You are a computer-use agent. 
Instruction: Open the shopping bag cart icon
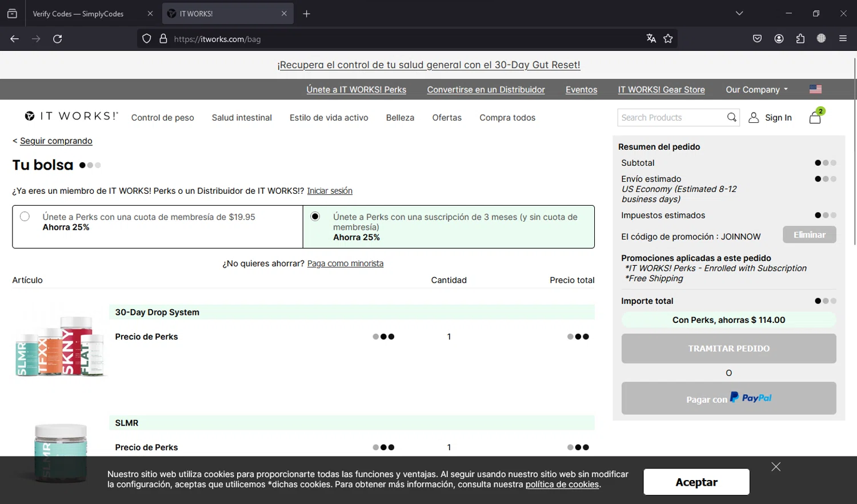815,117
